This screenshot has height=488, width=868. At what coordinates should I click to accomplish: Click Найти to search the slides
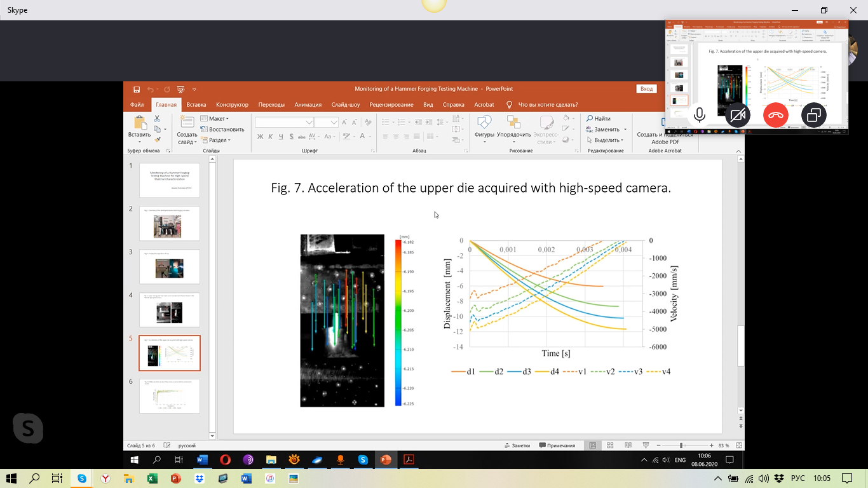pyautogui.click(x=599, y=119)
